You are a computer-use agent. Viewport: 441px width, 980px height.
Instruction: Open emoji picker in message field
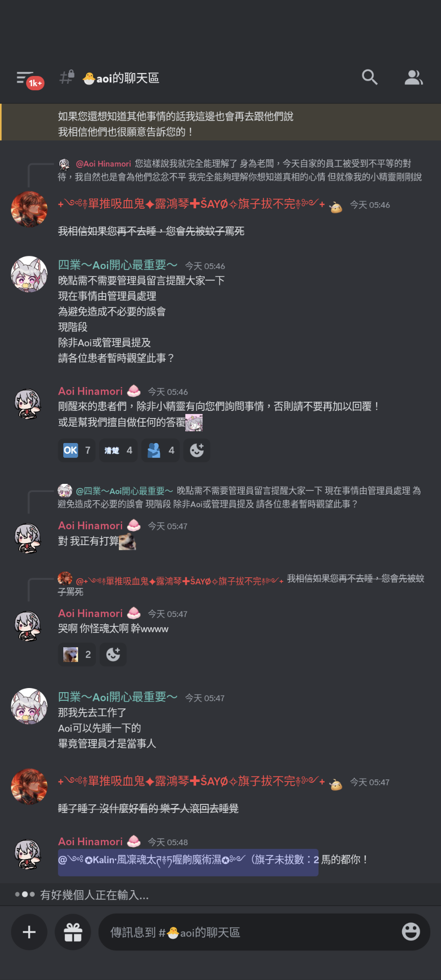411,932
